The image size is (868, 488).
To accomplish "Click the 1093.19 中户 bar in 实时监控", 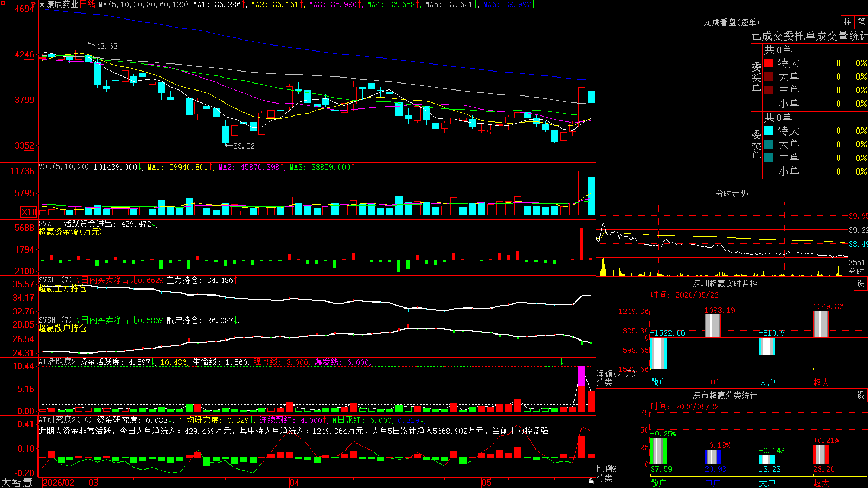I will click(x=713, y=326).
